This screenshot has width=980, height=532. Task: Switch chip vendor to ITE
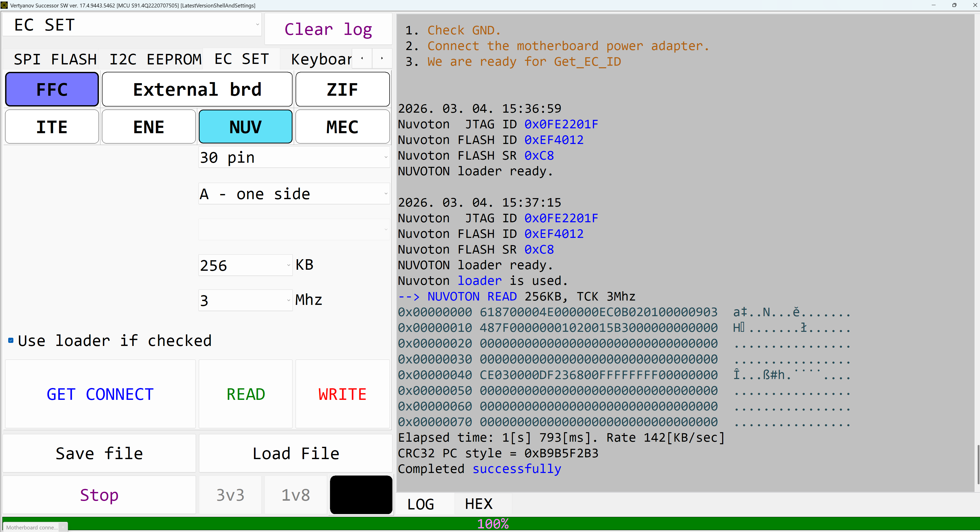[x=52, y=127]
